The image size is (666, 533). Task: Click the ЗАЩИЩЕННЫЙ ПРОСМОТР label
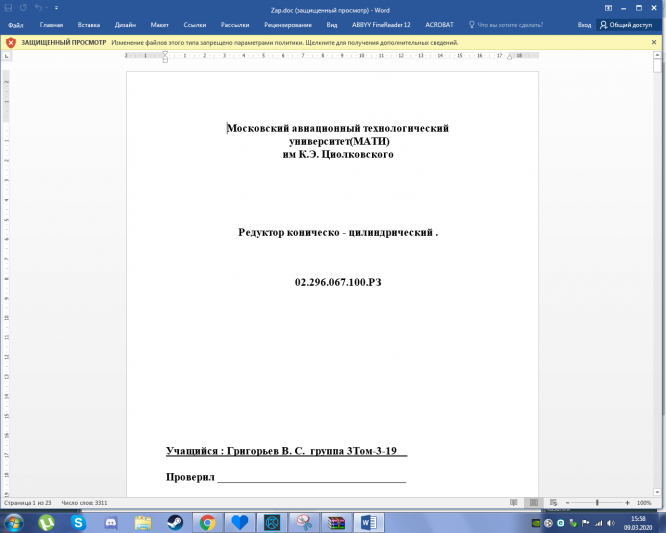tap(64, 42)
